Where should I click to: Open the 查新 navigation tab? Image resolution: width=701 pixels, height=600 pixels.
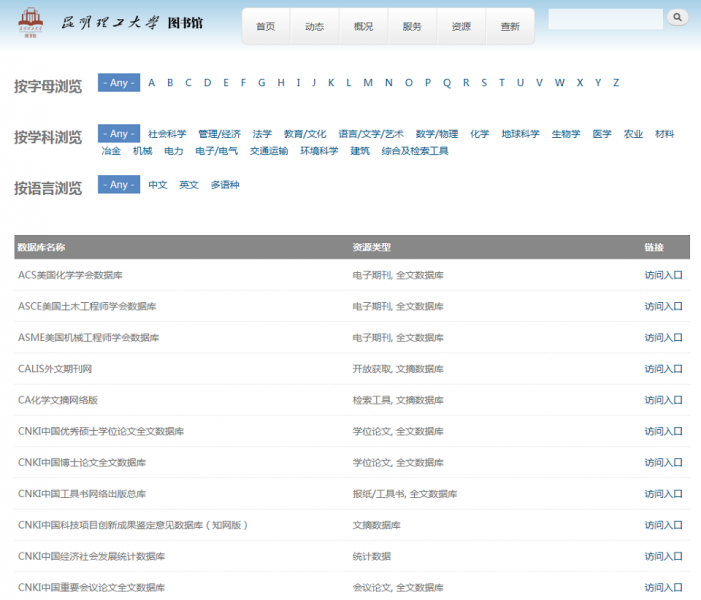[510, 26]
